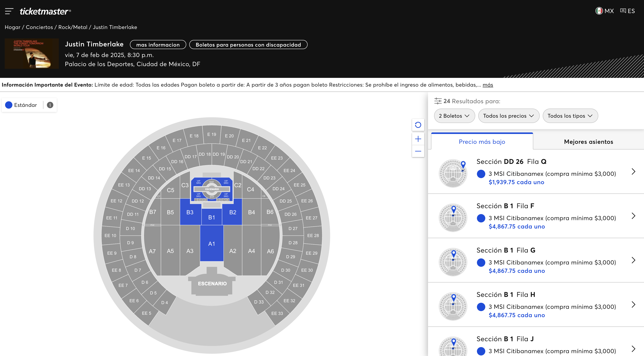Open the 2 Boletos dropdown

coord(454,116)
